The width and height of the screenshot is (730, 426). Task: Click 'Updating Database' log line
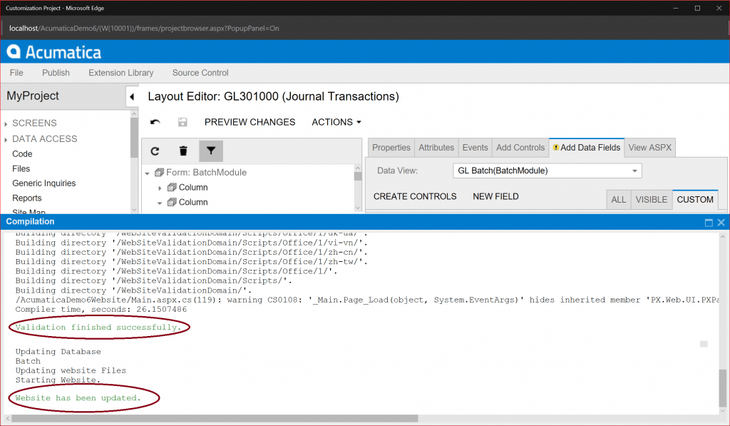(58, 352)
